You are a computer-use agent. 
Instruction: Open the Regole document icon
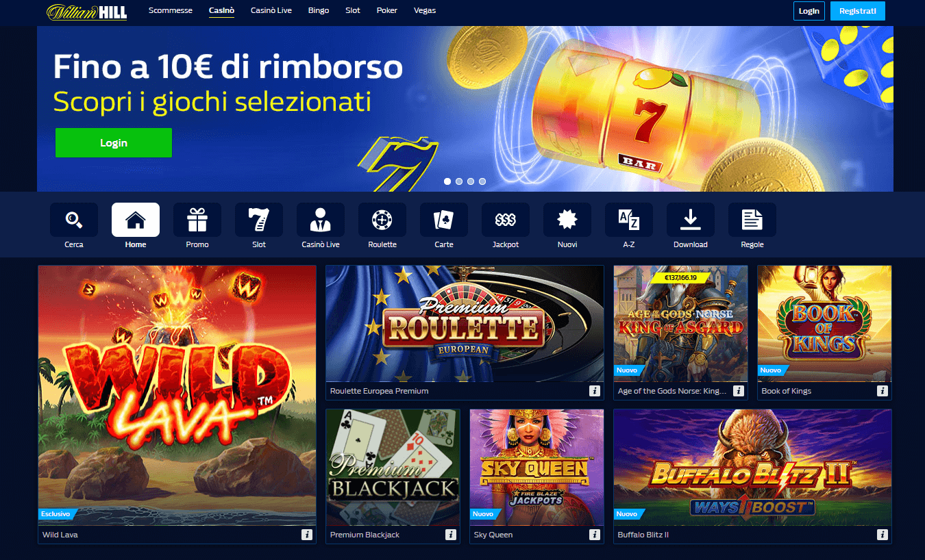point(752,220)
